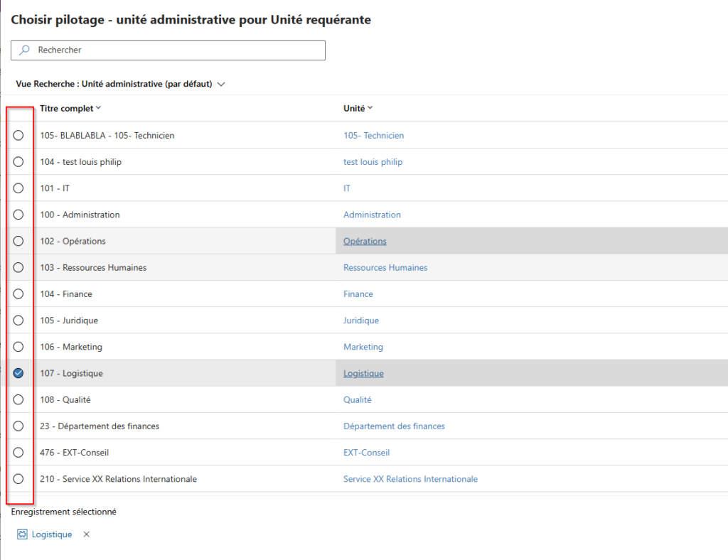Open the Département des finances link

pyautogui.click(x=394, y=426)
